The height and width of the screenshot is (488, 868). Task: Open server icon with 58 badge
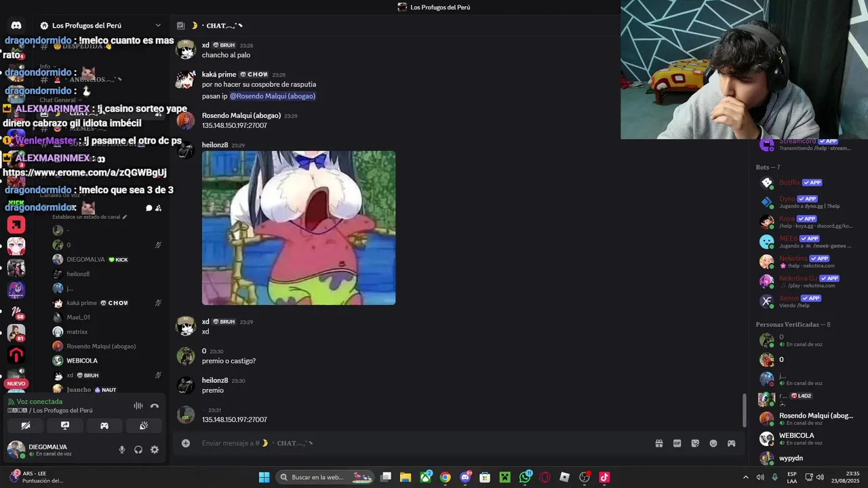(16, 312)
